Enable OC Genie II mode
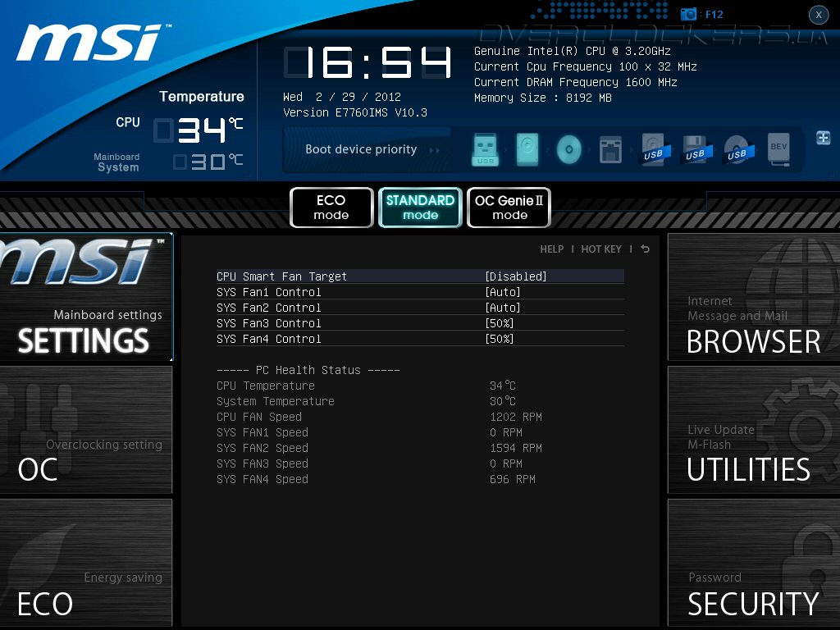The width and height of the screenshot is (840, 630). coord(509,208)
